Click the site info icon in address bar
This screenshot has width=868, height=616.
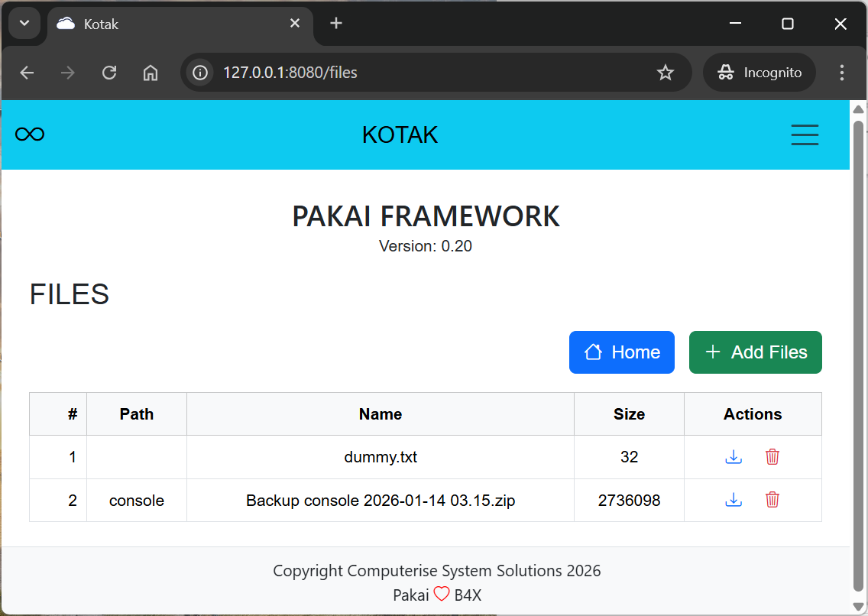[199, 72]
